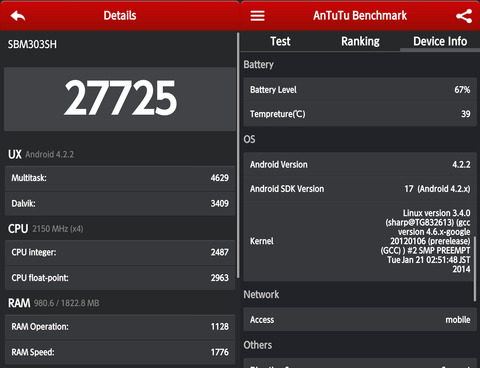This screenshot has height=368, width=480.
Task: Switch to the Test tab
Action: [x=280, y=41]
